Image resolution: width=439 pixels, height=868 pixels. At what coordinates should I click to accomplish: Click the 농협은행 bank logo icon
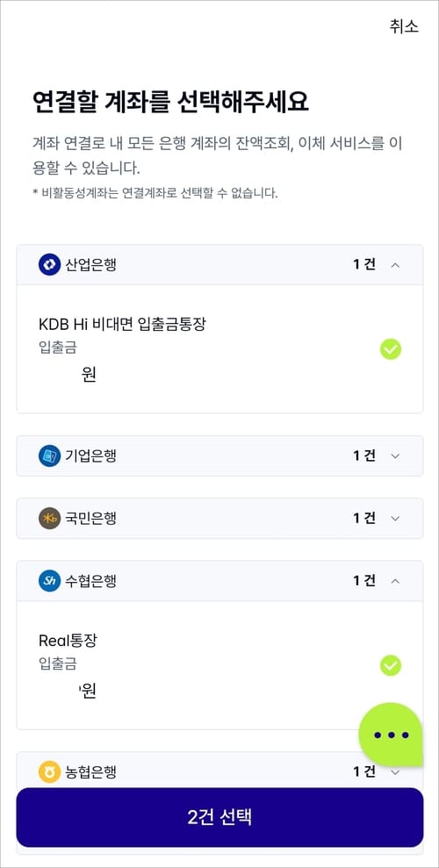point(49,771)
